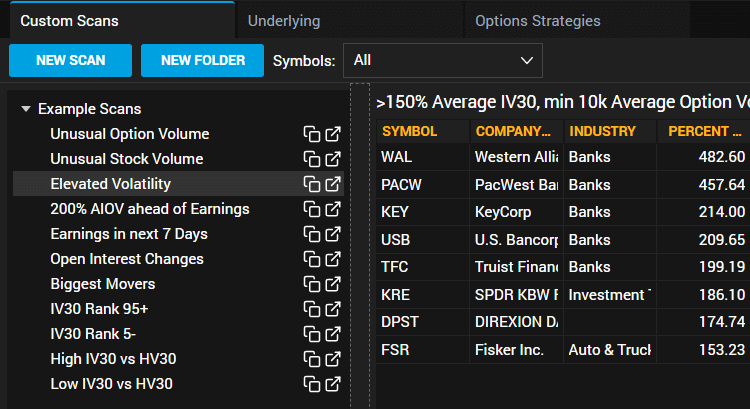This screenshot has width=750, height=409.
Task: Sort by the INDUSTRY column header
Action: pyautogui.click(x=610, y=131)
